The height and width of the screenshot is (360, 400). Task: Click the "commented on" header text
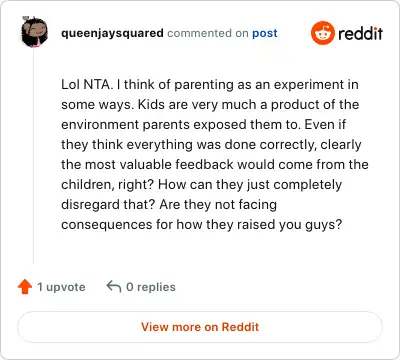tap(208, 33)
